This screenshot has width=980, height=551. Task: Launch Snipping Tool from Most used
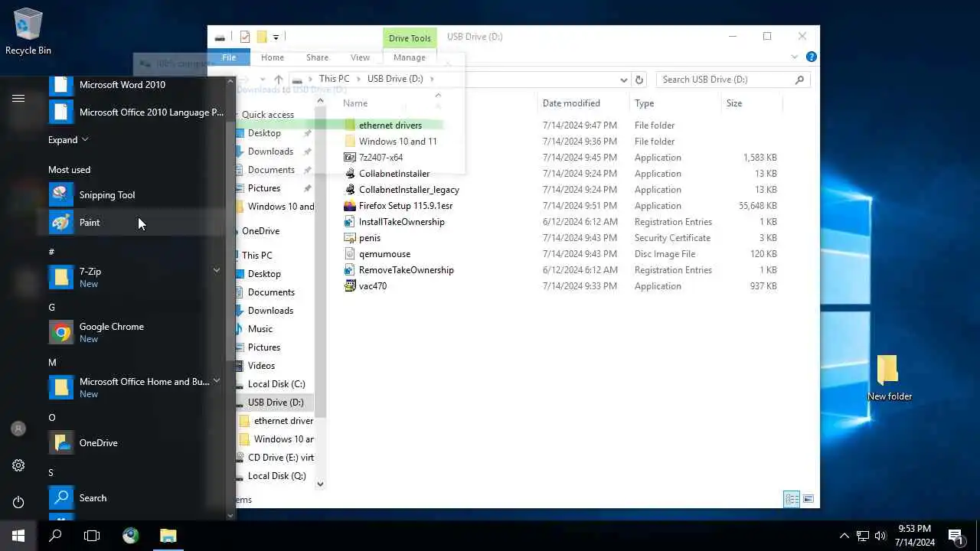click(x=136, y=195)
